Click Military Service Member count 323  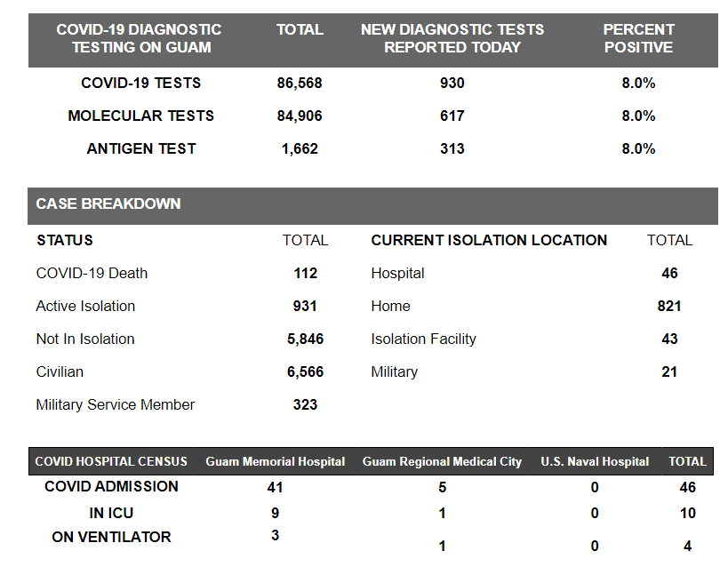[x=305, y=405]
